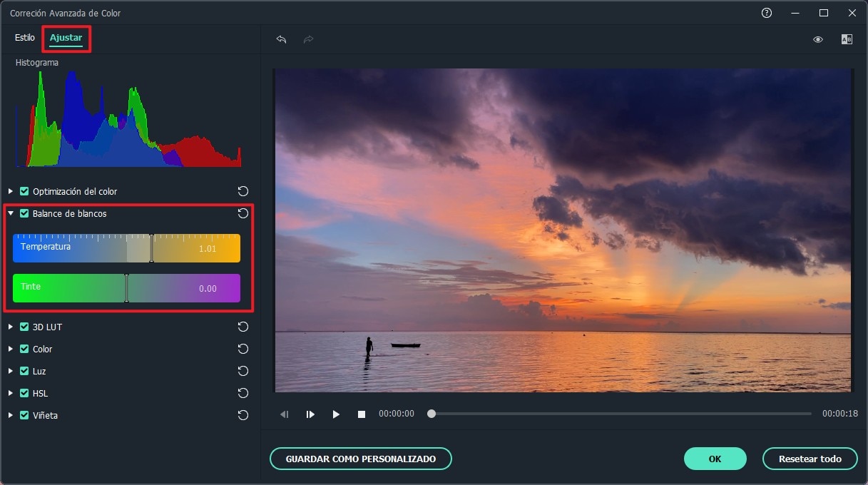This screenshot has width=868, height=485.
Task: Close the color correction window
Action: (x=852, y=13)
